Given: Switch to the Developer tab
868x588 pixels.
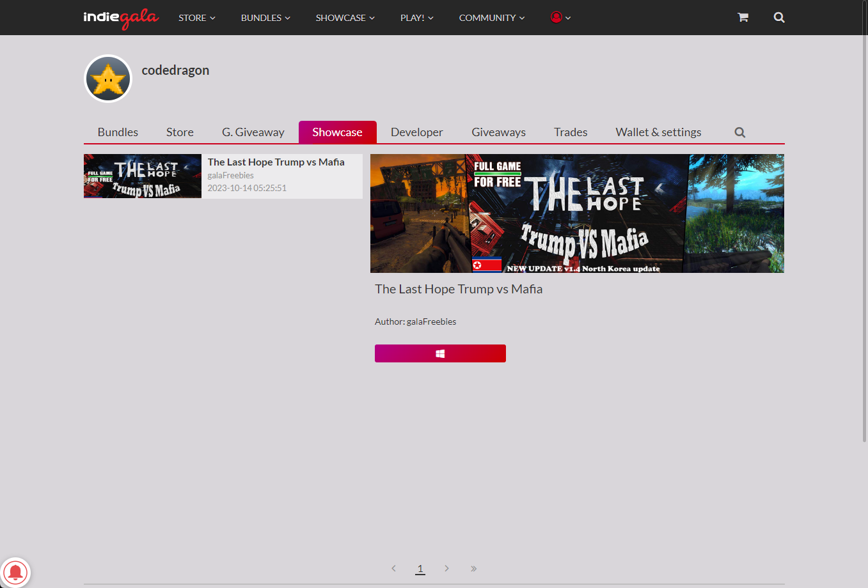Looking at the screenshot, I should point(417,132).
